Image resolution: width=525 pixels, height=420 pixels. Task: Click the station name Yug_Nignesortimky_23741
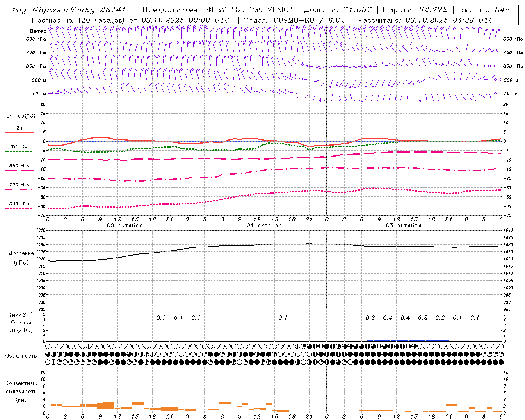coord(68,10)
